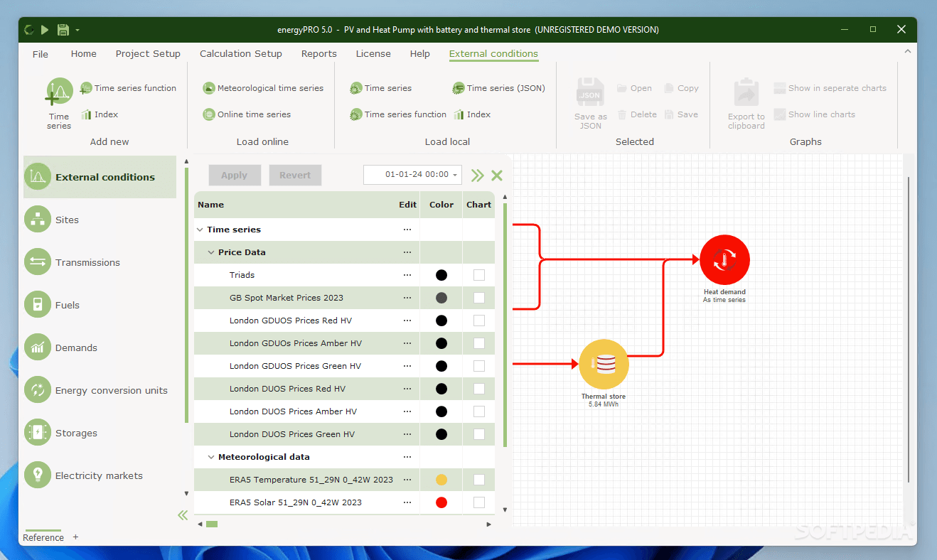Image resolution: width=937 pixels, height=560 pixels.
Task: Click the run calculation play icon in title bar
Action: [45, 30]
